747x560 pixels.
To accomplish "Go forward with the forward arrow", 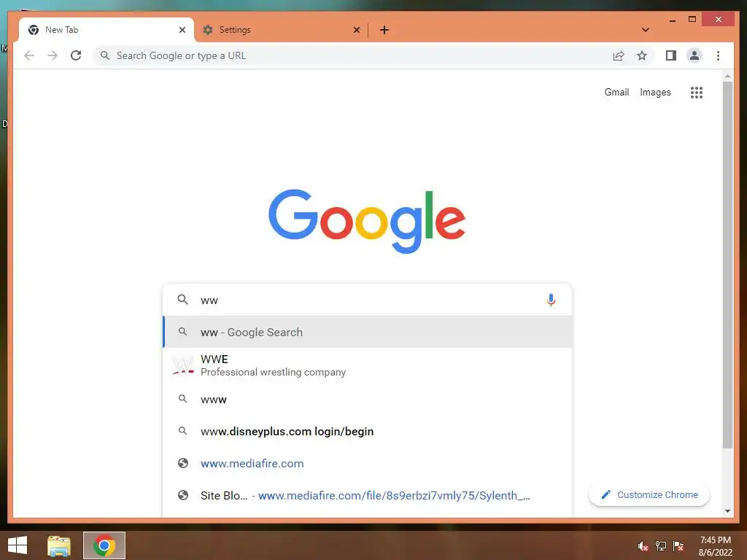I will (x=53, y=55).
